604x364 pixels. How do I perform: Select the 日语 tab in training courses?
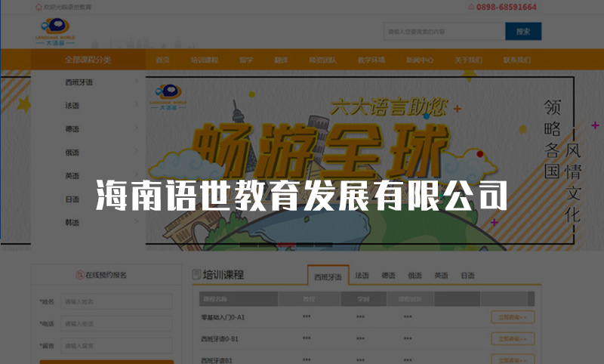pos(467,276)
